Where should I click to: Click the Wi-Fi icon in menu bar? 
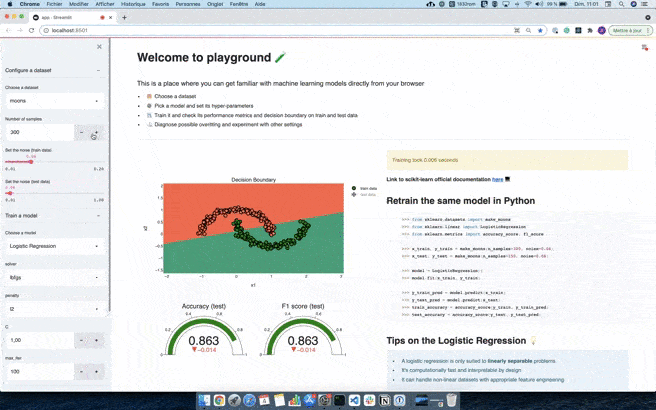pyautogui.click(x=528, y=4)
